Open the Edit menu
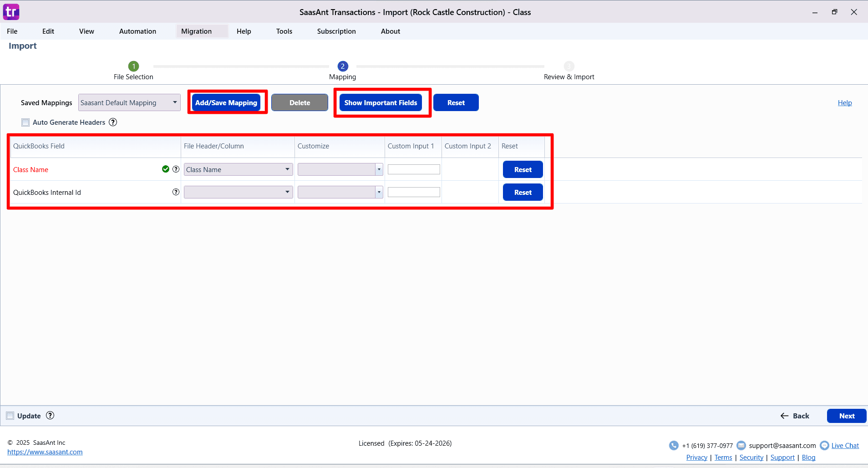 pyautogui.click(x=48, y=31)
